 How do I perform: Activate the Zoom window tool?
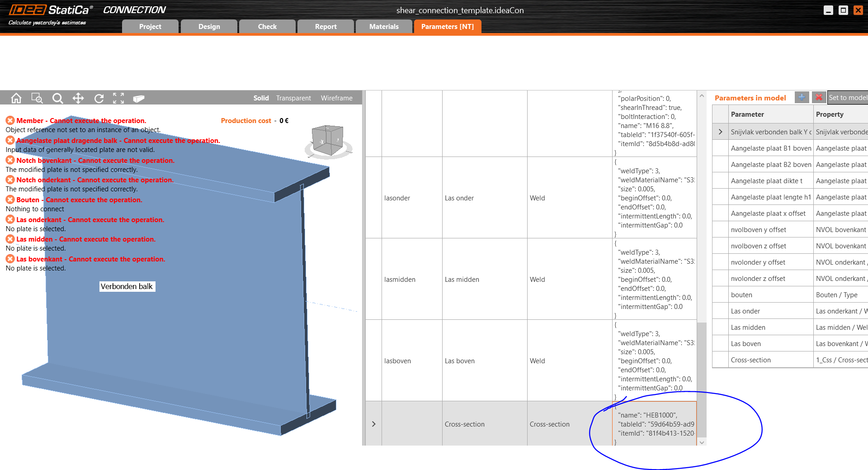pos(37,98)
